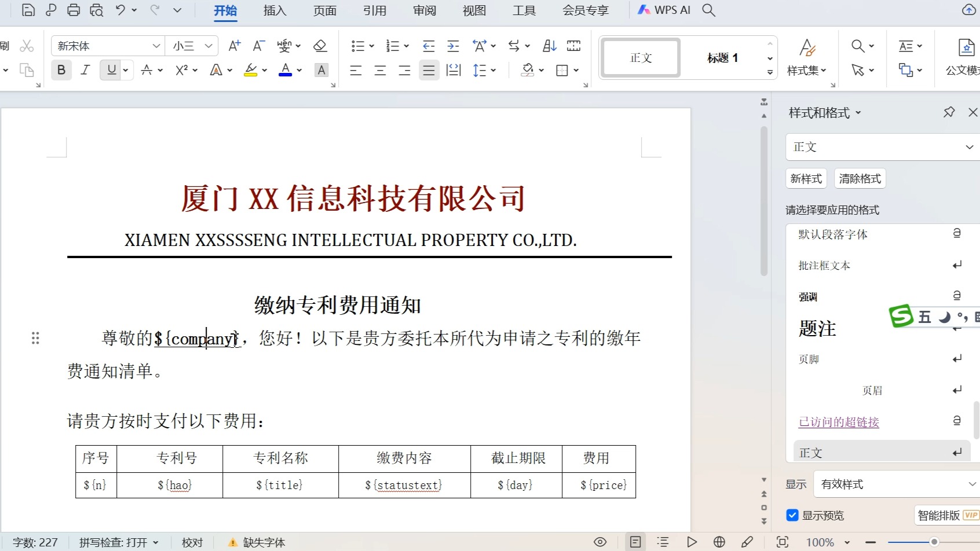This screenshot has width=980, height=551.
Task: Click the Cut scissors icon
Action: click(x=27, y=46)
